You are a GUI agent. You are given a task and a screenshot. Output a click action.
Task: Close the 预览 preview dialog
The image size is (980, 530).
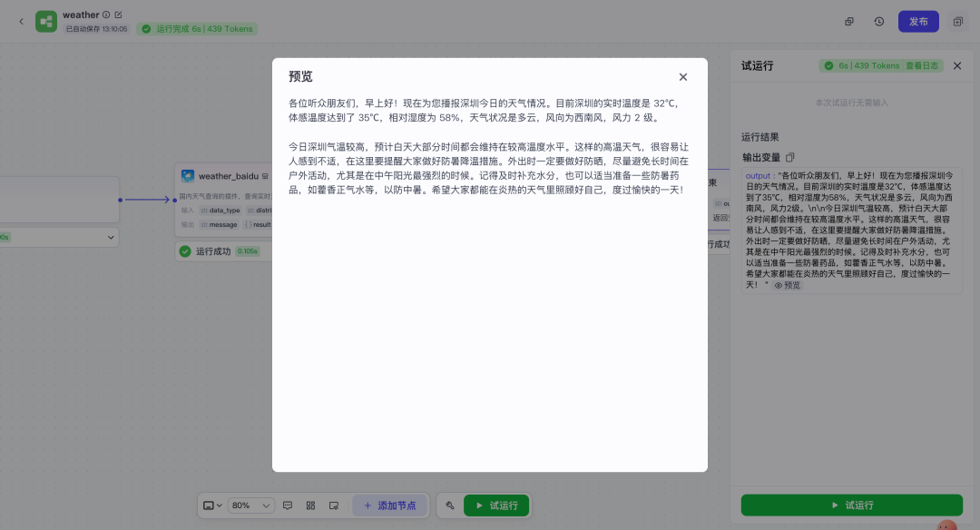pyautogui.click(x=683, y=77)
